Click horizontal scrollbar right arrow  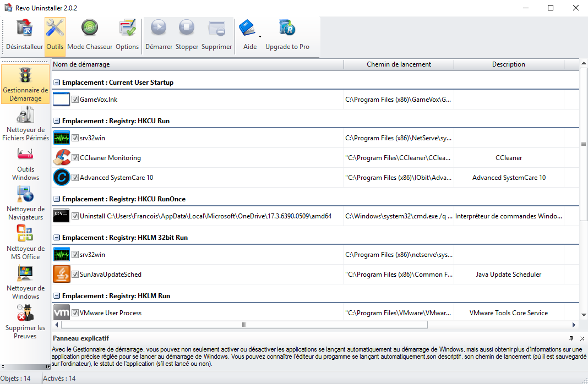[574, 325]
